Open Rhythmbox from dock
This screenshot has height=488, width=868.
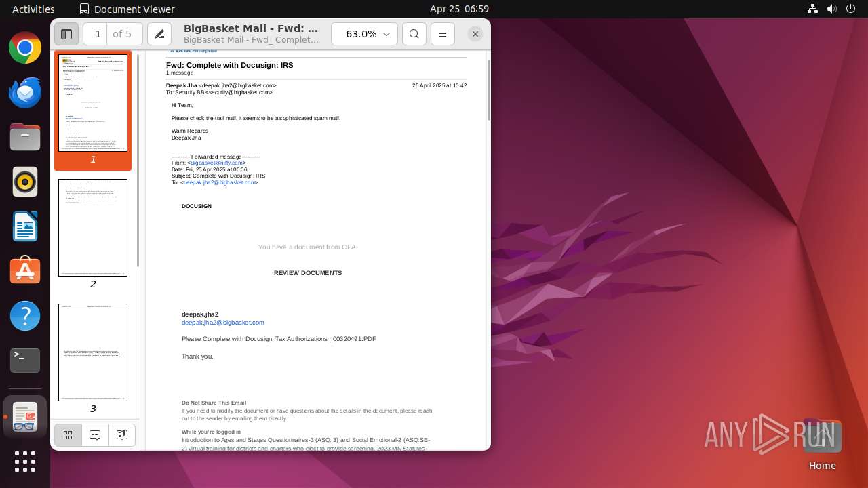point(25,182)
